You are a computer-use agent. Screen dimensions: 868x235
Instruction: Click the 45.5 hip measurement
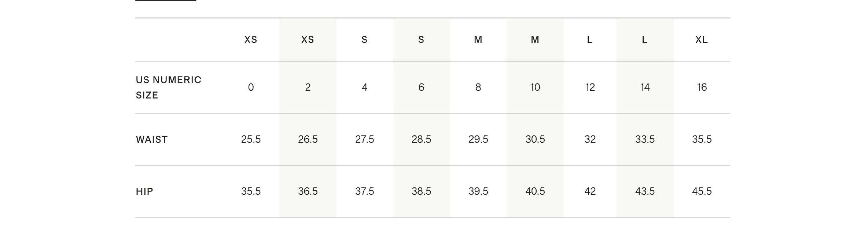pyautogui.click(x=702, y=191)
